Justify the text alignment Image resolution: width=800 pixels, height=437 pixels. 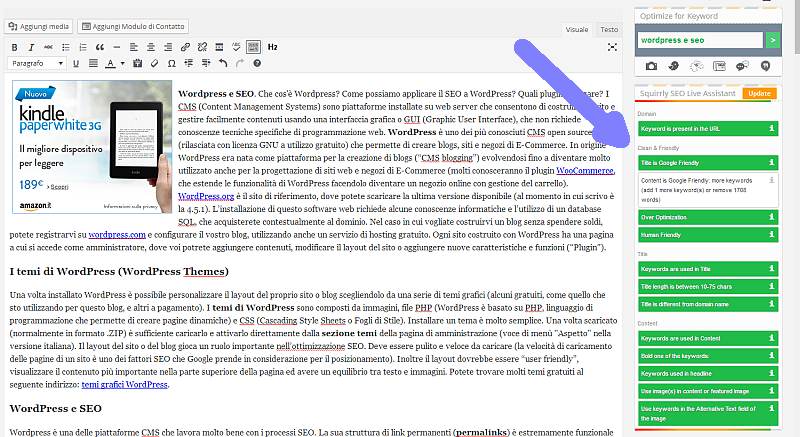93,63
